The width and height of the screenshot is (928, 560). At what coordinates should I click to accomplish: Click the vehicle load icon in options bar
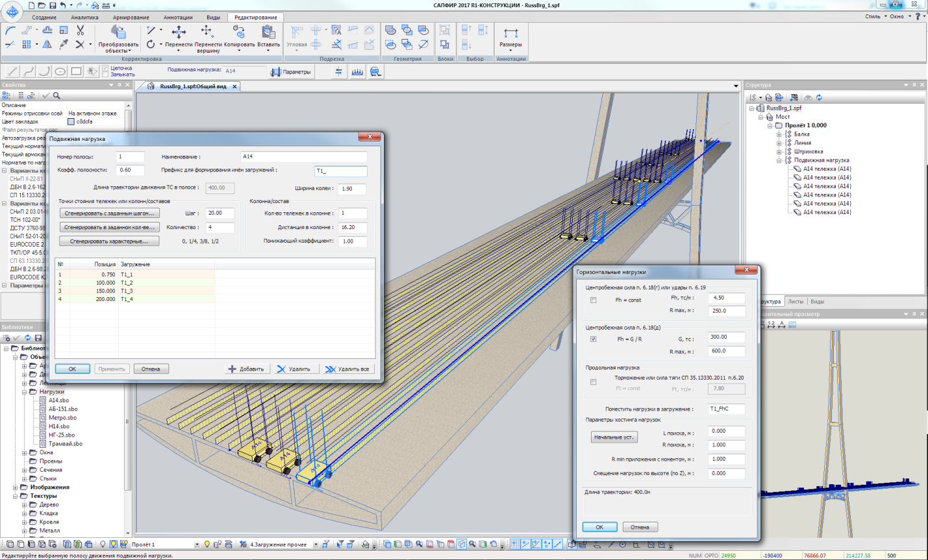pyautogui.click(x=375, y=72)
